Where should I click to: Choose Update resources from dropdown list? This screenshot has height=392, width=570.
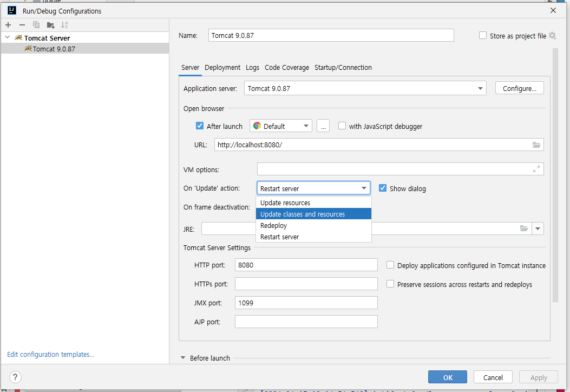click(314, 202)
